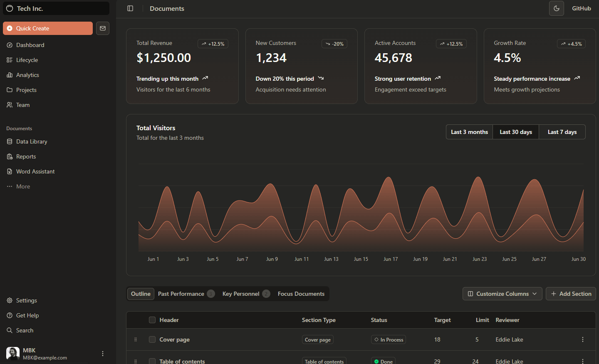The height and width of the screenshot is (364, 599).
Task: Expand the More item in the sidebar
Action: 23,186
